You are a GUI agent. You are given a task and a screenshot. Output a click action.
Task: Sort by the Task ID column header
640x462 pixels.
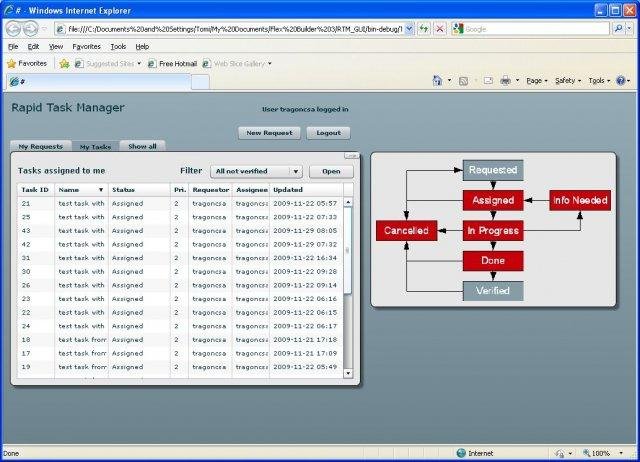36,190
